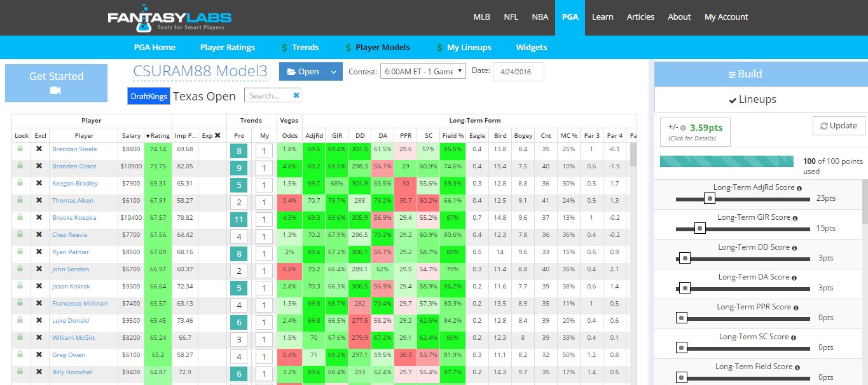Open the My Lineups menu item
The image size is (868, 385).
464,47
